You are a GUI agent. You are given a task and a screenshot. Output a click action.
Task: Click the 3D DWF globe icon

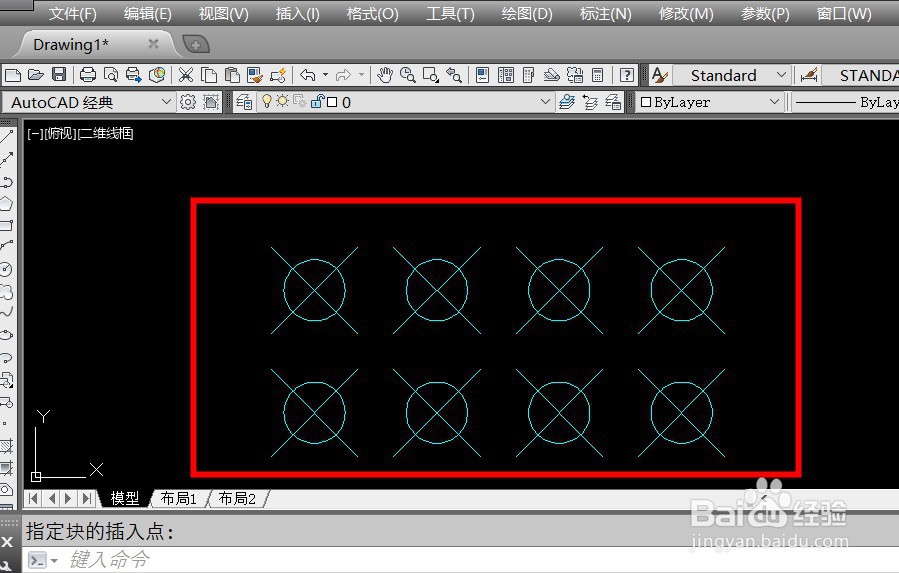tap(157, 75)
